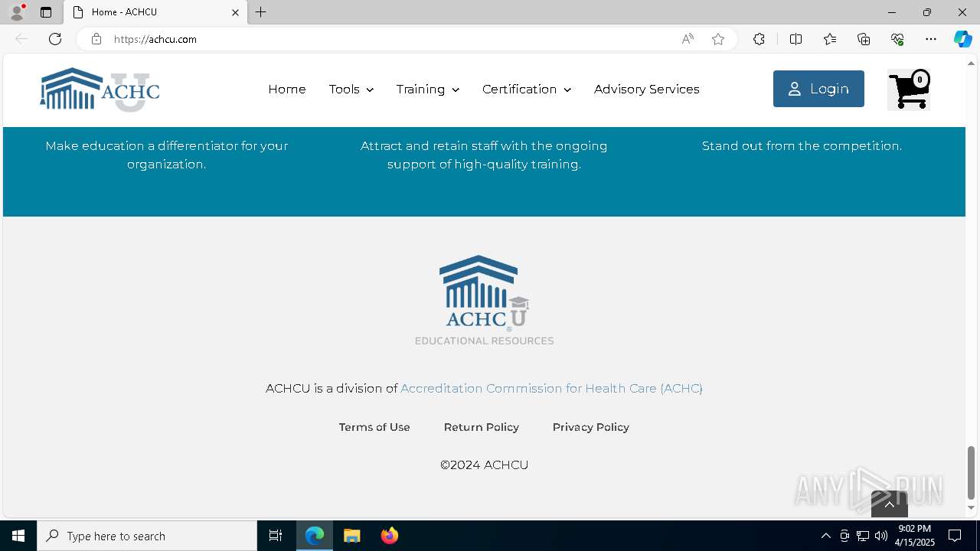
Task: Open the taskbar clock and date
Action: coord(915,536)
